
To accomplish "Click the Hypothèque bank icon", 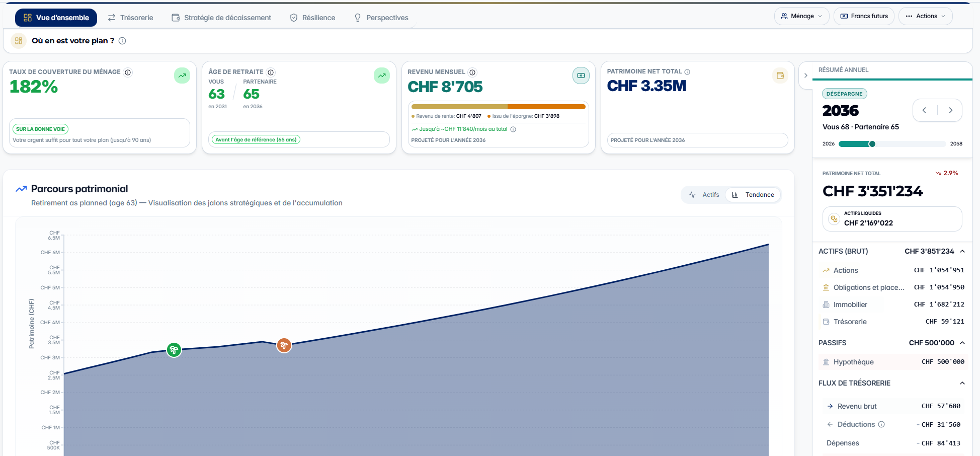I will [826, 362].
